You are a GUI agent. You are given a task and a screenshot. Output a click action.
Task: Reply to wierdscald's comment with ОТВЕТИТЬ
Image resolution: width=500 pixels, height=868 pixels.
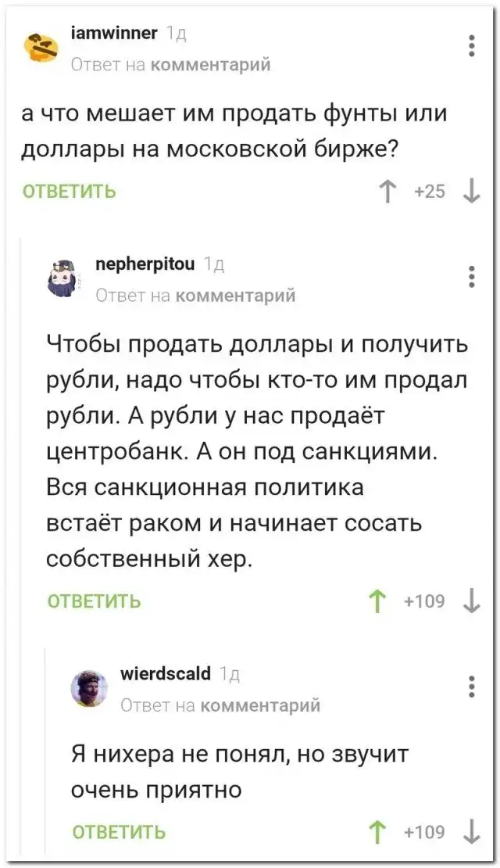click(x=119, y=831)
